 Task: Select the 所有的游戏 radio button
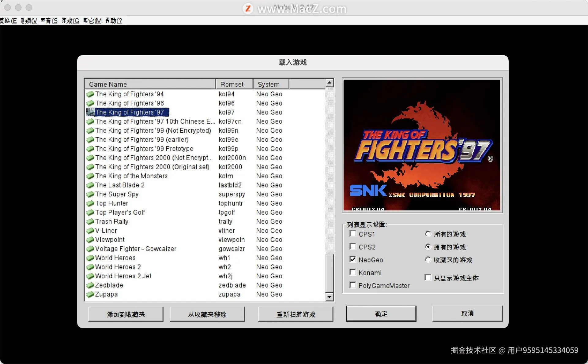pyautogui.click(x=428, y=234)
